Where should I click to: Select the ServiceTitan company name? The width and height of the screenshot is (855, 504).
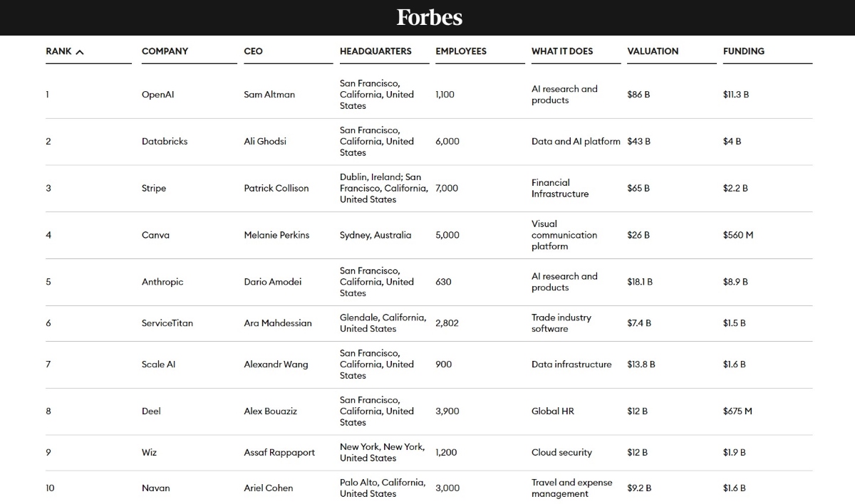coord(166,322)
